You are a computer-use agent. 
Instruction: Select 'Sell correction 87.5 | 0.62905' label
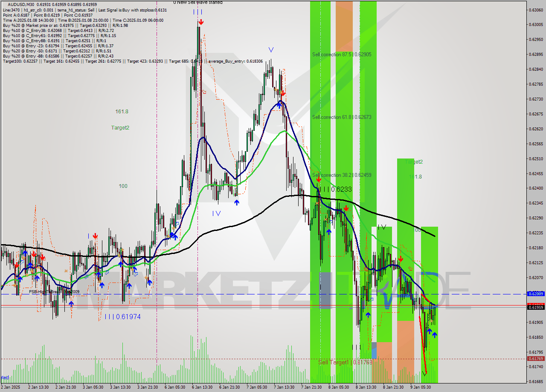click(x=342, y=55)
